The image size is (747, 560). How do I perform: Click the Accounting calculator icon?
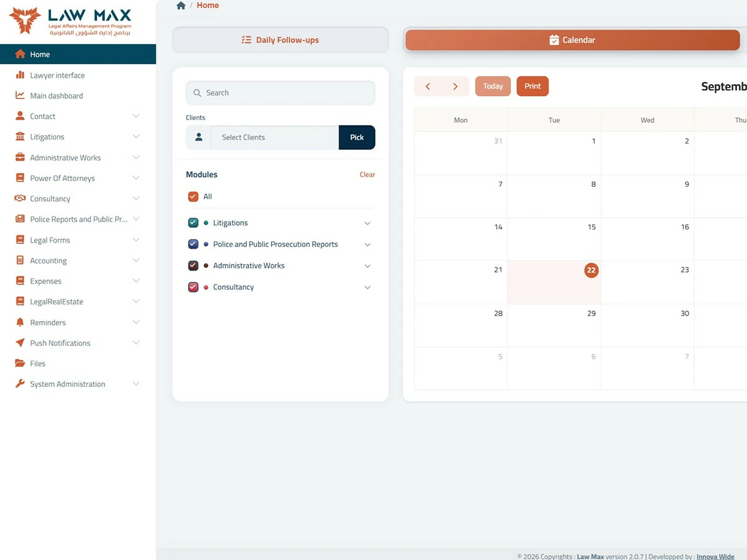[20, 260]
